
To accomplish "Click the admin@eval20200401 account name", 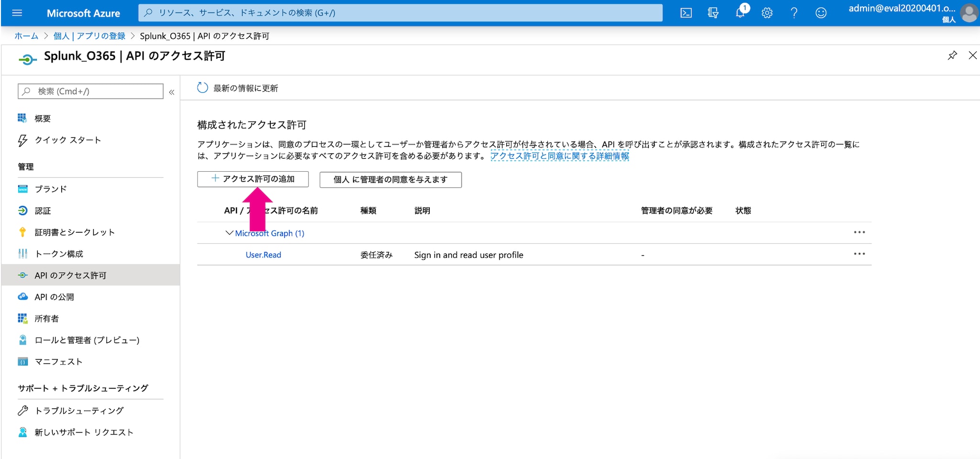I will click(x=902, y=8).
